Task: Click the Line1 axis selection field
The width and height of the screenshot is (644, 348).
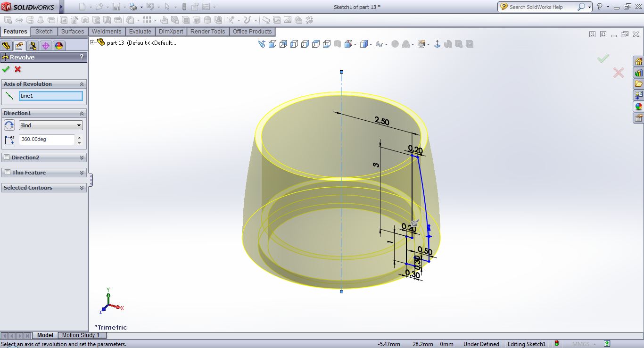Action: [x=51, y=96]
